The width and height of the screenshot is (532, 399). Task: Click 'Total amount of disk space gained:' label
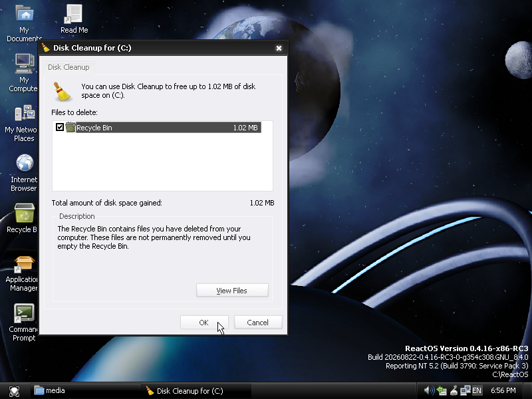[107, 203]
